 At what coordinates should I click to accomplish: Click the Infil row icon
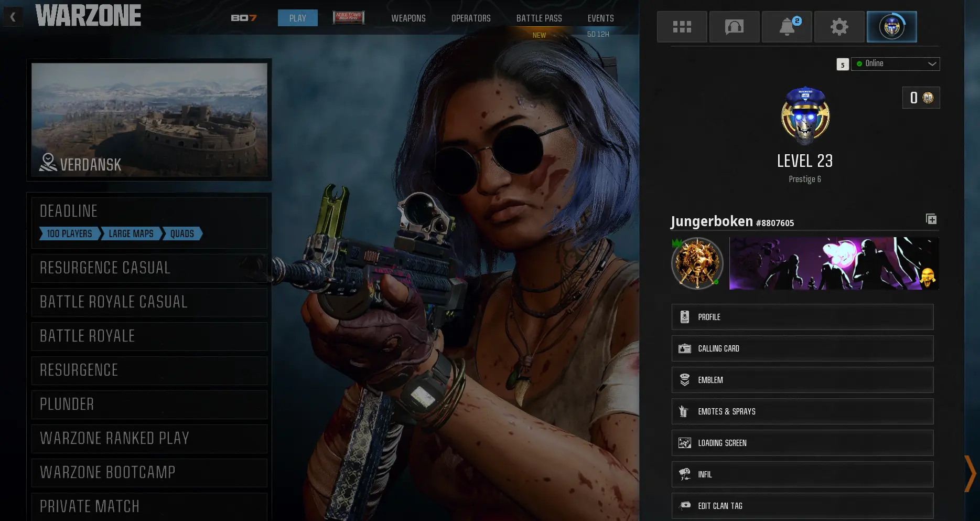tap(684, 474)
